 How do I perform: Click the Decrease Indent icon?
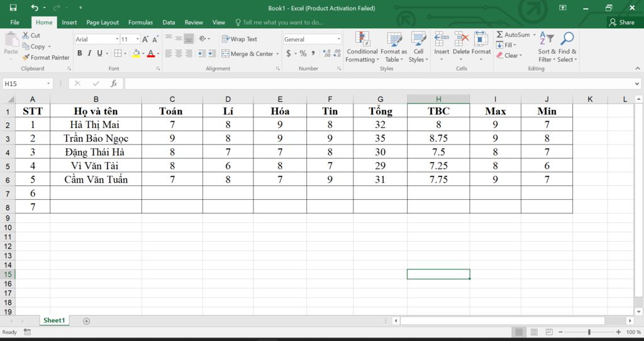click(x=202, y=53)
